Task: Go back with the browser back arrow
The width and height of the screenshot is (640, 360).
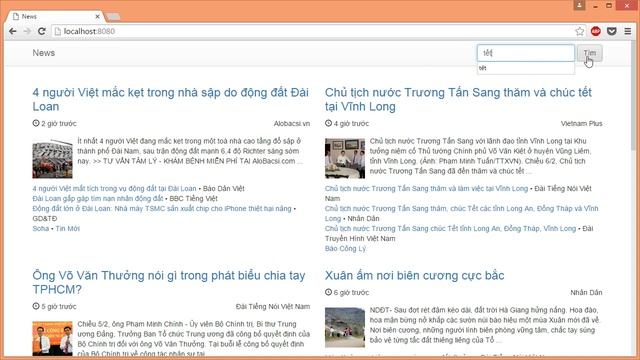Action: 13,31
